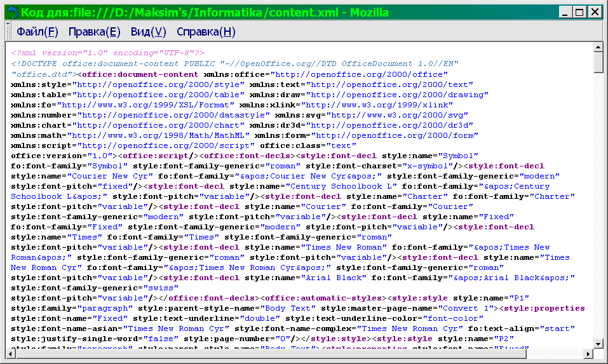Click the office:automatic-styles tag

(x=323, y=298)
